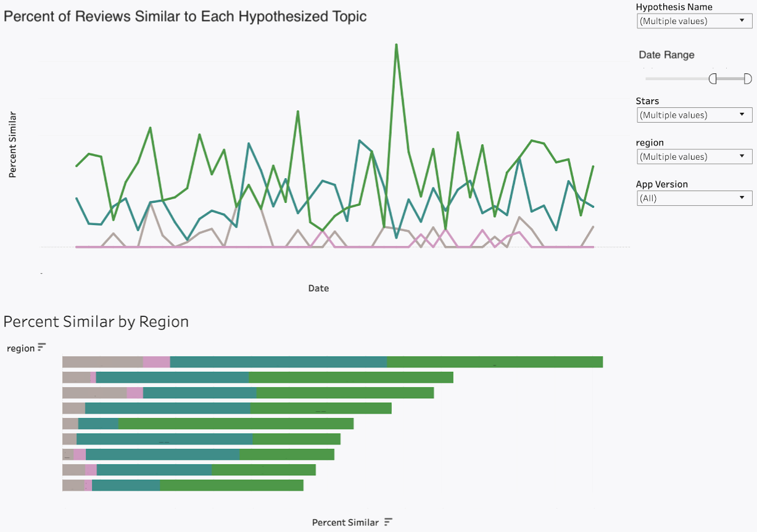The width and height of the screenshot is (757, 532).
Task: Expand the Stars filter dropdown
Action: 693,115
